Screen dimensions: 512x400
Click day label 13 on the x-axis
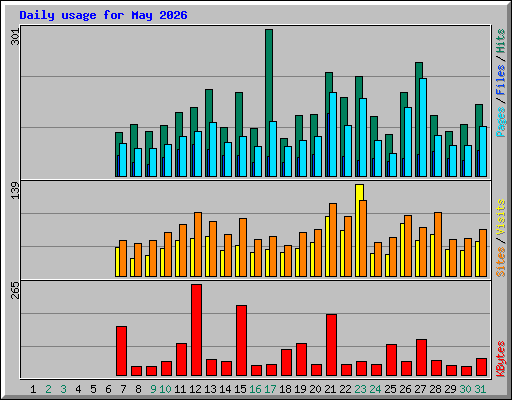pos(210,389)
